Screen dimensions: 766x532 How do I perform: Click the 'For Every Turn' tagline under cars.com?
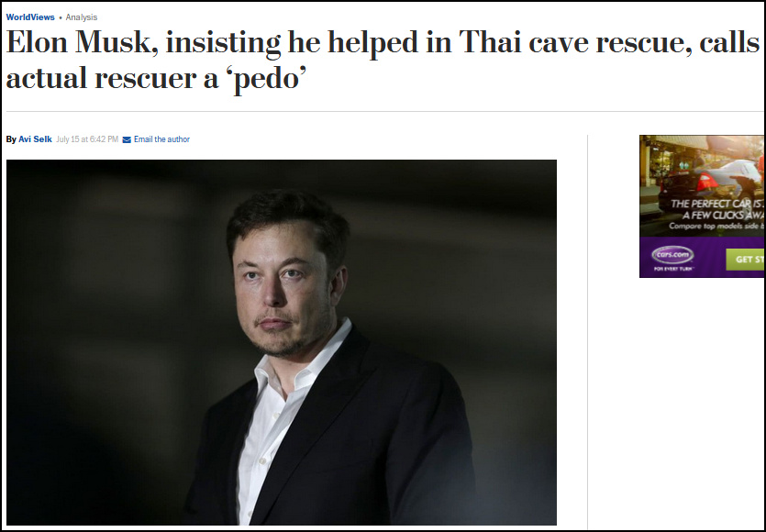point(673,269)
